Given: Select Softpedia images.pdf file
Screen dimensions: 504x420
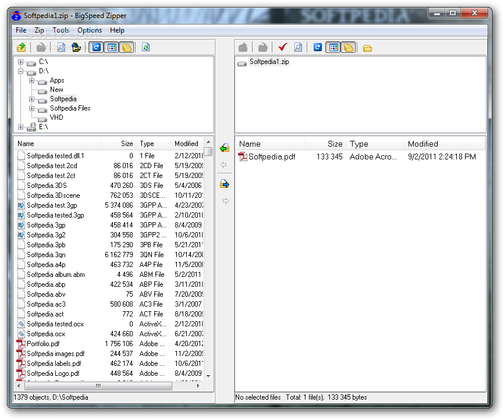Looking at the screenshot, I should [56, 354].
